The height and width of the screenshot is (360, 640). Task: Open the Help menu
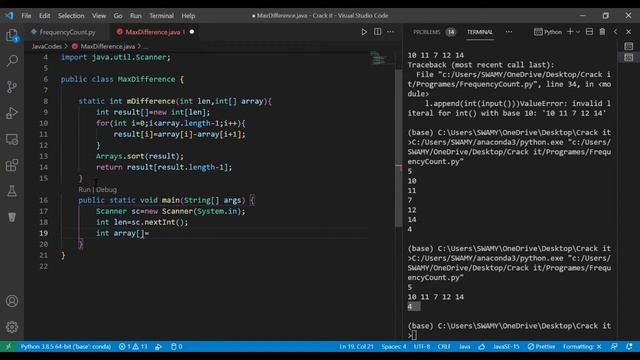[x=188, y=16]
